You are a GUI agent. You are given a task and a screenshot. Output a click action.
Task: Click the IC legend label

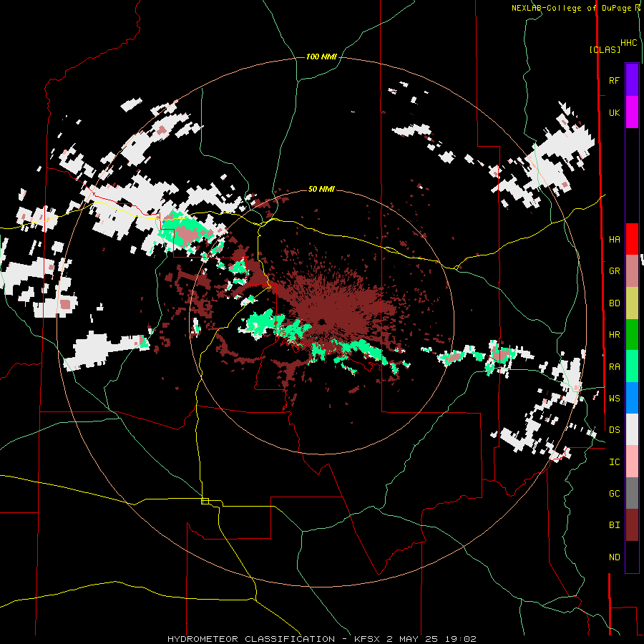tap(614, 462)
